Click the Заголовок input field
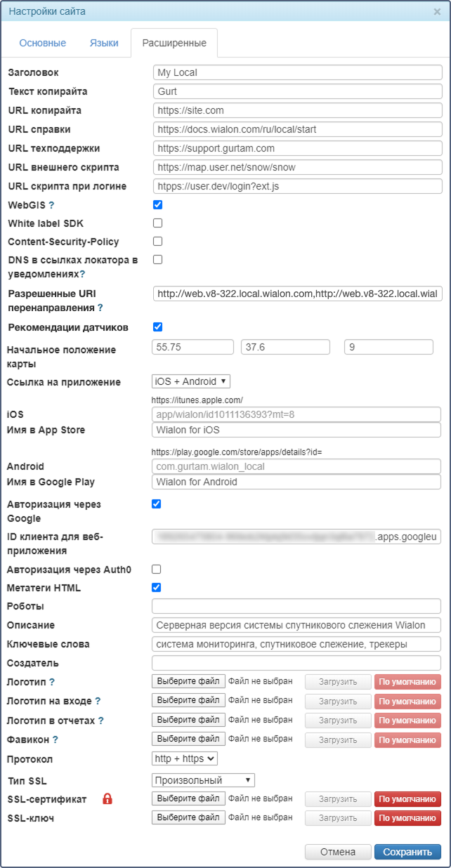This screenshot has width=451, height=868. 297,72
